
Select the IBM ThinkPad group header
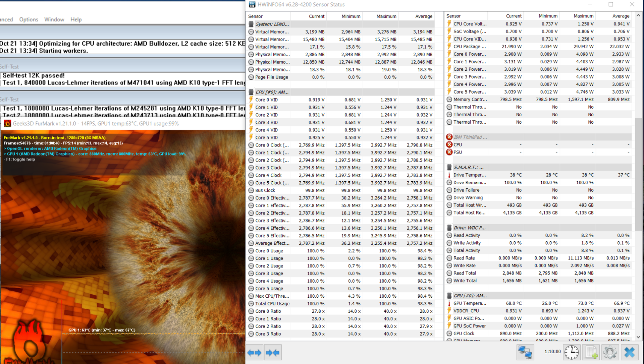point(539,137)
